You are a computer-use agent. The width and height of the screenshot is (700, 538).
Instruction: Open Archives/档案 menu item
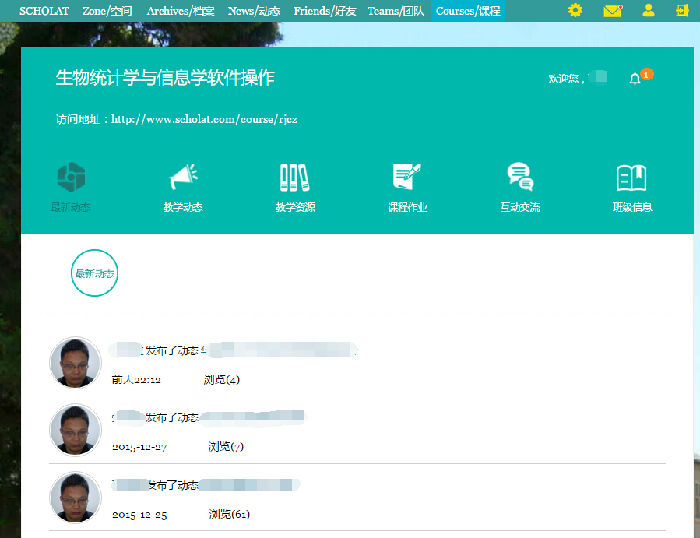pos(180,11)
